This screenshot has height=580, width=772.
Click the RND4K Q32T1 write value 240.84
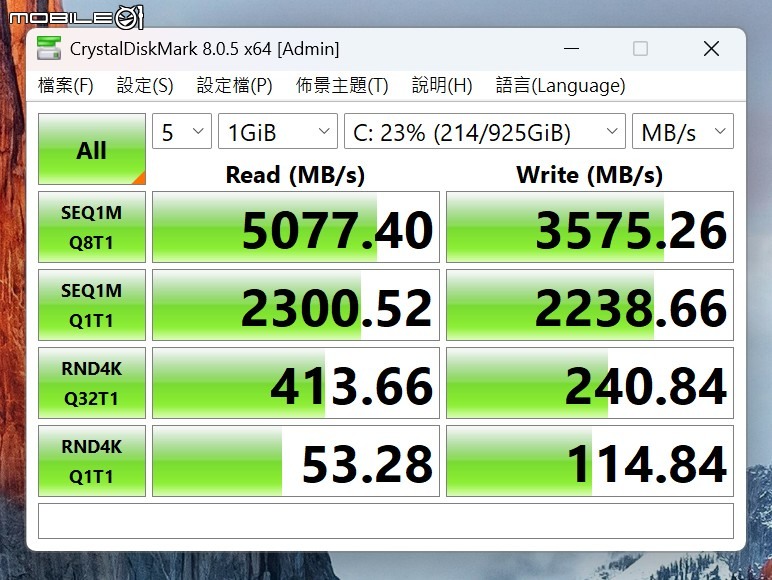point(590,383)
